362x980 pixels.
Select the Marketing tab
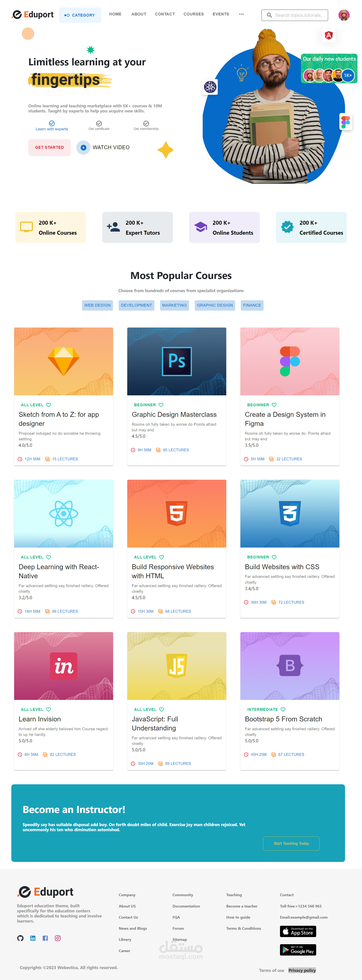click(174, 305)
